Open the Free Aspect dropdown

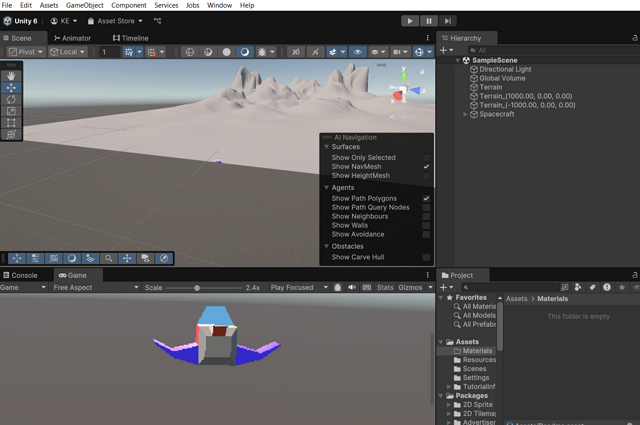click(96, 287)
